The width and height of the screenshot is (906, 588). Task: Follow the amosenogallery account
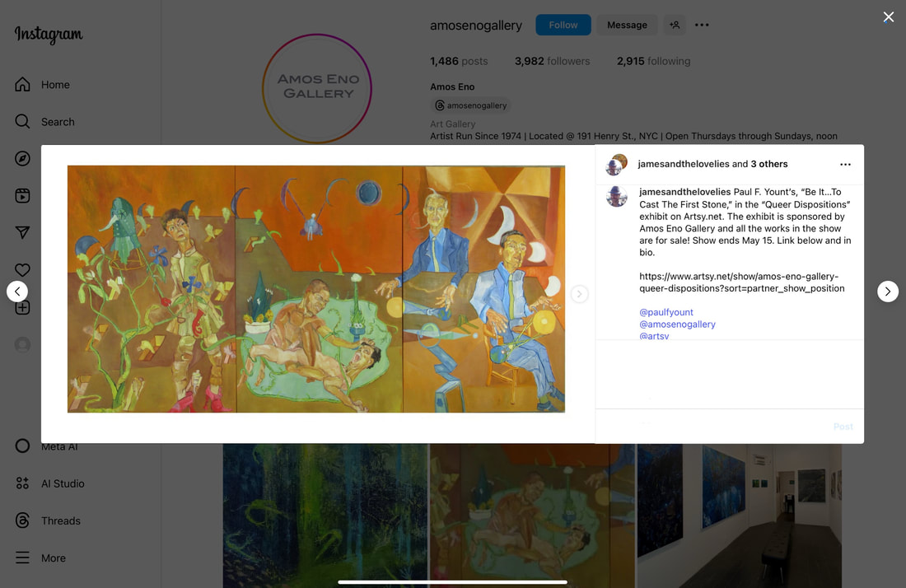pyautogui.click(x=563, y=25)
